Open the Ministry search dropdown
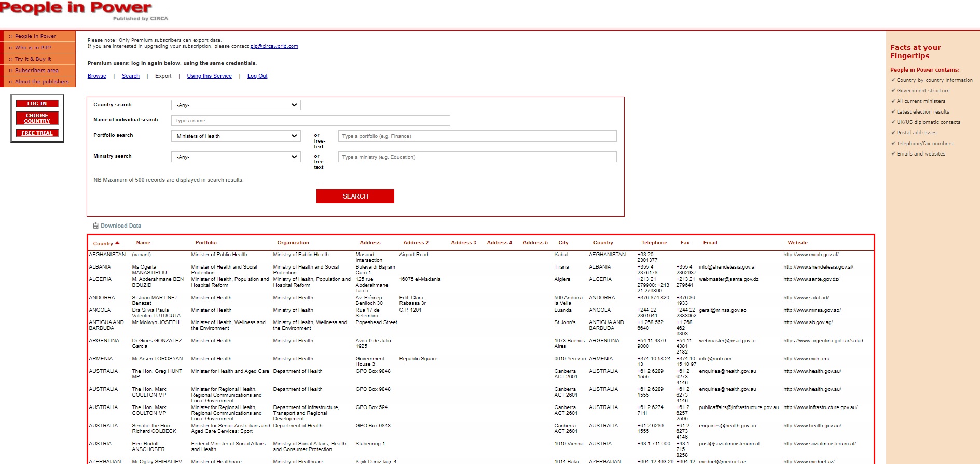Screen dimensions: 980x464 click(x=236, y=157)
